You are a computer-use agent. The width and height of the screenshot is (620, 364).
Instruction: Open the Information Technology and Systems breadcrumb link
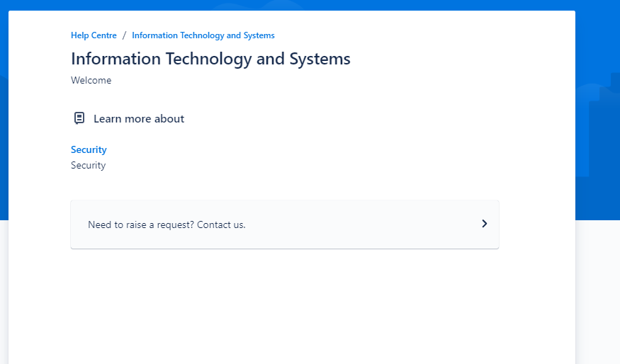pyautogui.click(x=203, y=35)
